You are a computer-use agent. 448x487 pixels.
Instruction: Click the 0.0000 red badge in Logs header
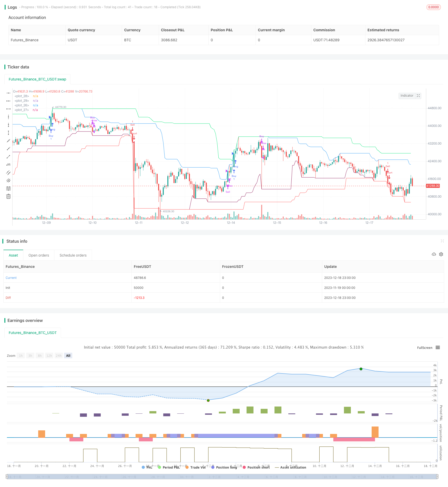click(433, 7)
